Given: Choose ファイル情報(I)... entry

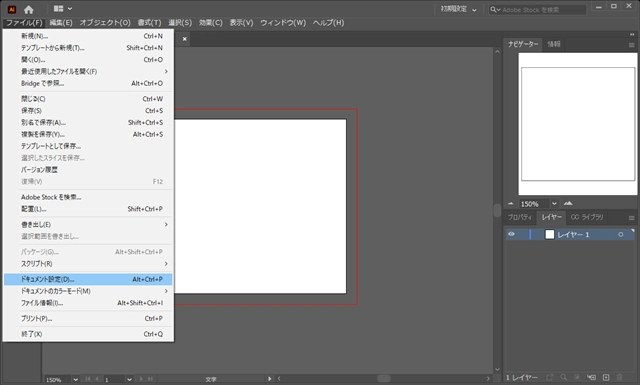Looking at the screenshot, I should [x=88, y=303].
